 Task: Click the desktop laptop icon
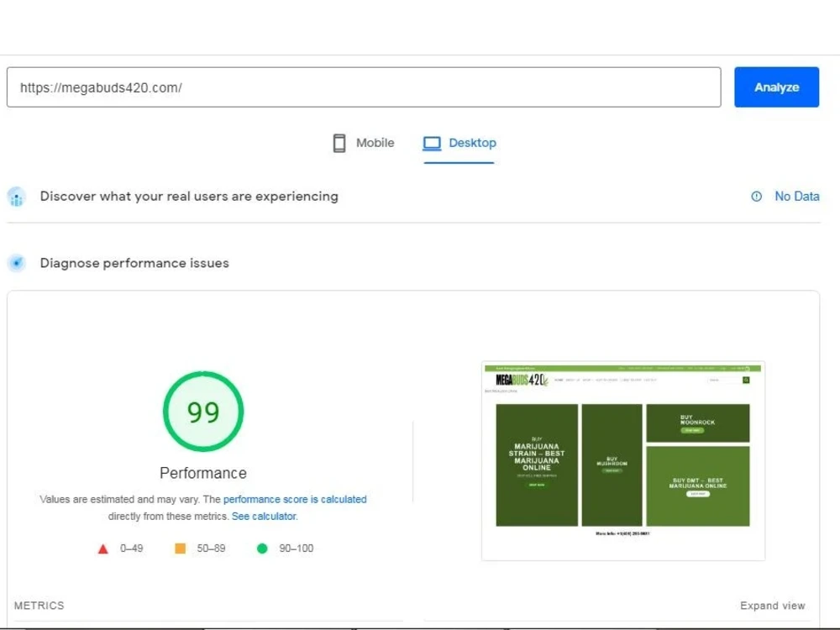[432, 143]
